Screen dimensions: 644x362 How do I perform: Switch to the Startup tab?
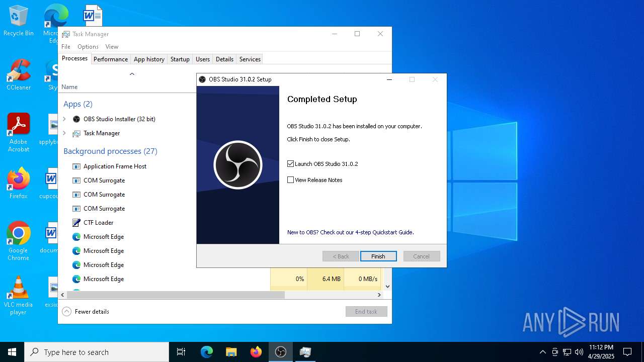pyautogui.click(x=180, y=59)
